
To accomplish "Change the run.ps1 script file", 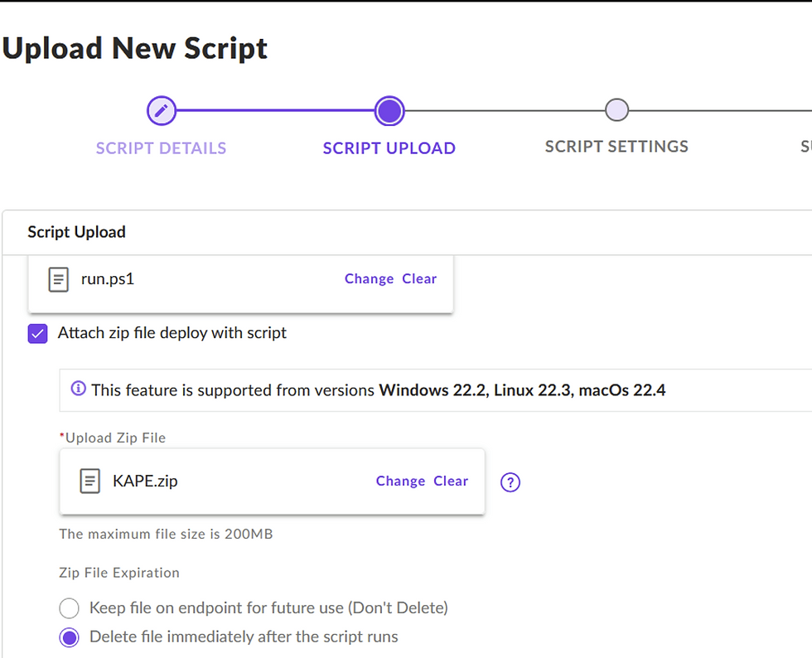I will (369, 279).
